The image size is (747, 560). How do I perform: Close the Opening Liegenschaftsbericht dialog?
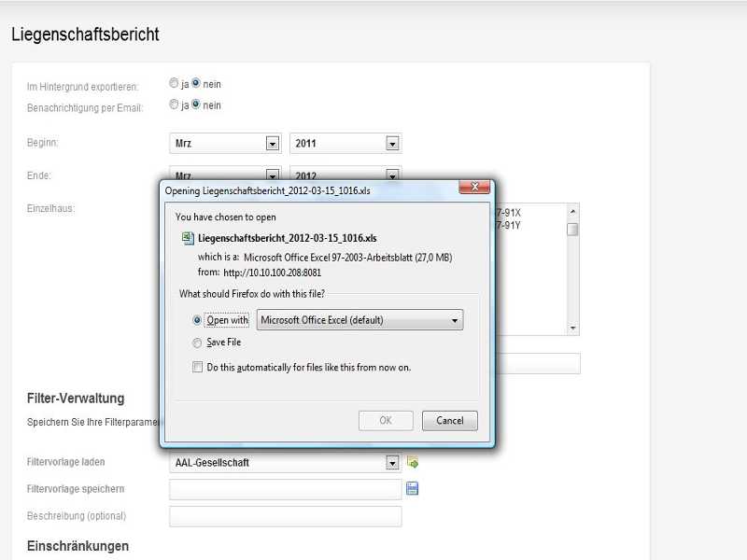(x=474, y=187)
